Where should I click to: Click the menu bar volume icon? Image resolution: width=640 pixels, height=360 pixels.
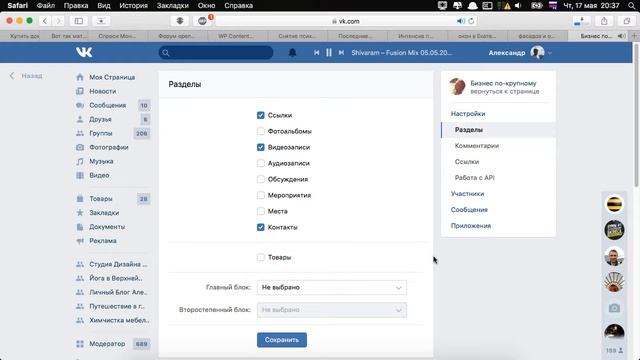coord(518,6)
